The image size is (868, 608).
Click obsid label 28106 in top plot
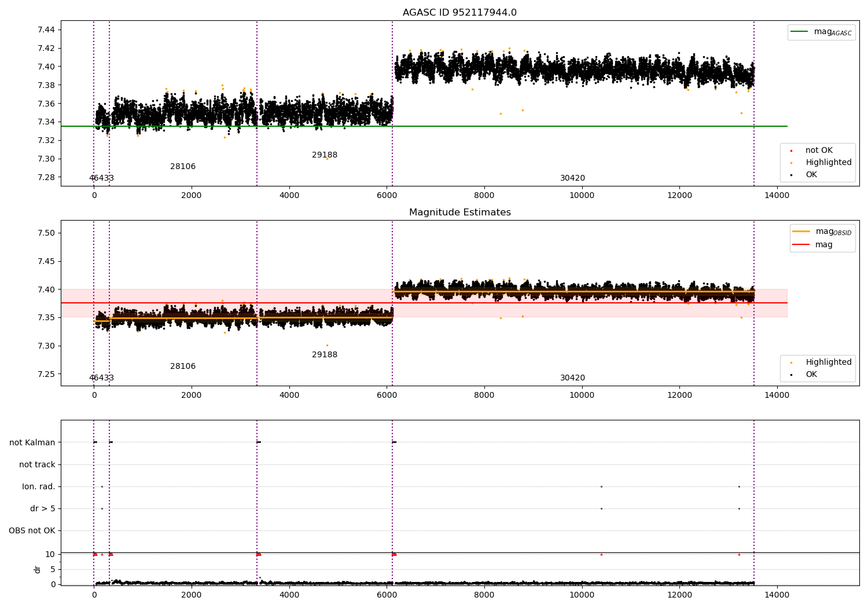click(183, 167)
